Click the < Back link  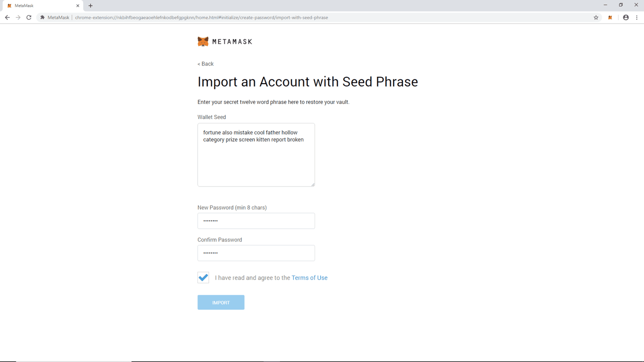click(x=205, y=64)
